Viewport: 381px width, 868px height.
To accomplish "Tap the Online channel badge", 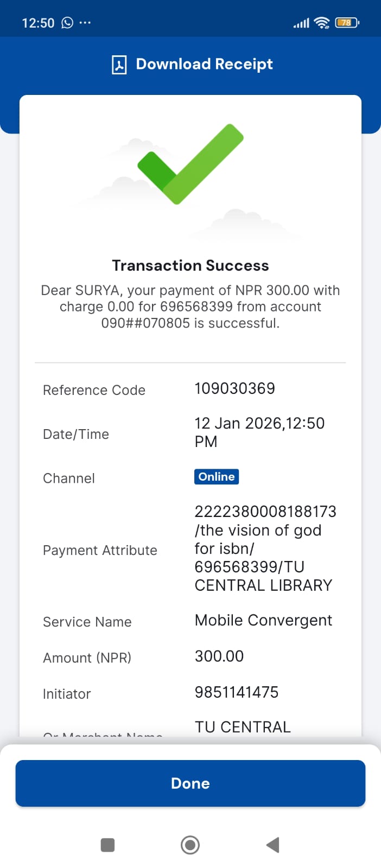I will 217,477.
